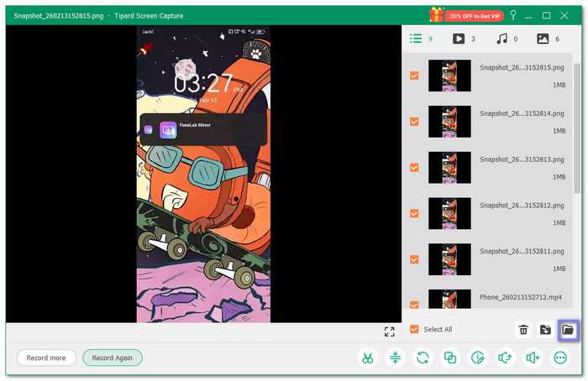Open the scissors trim tool

point(368,358)
